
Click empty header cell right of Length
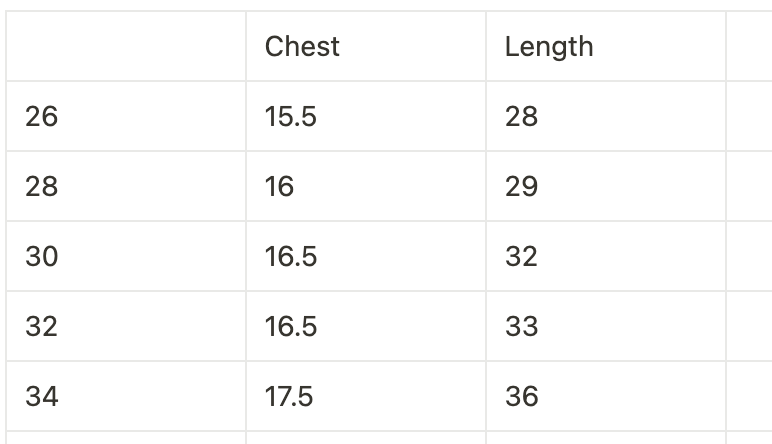pyautogui.click(x=749, y=47)
